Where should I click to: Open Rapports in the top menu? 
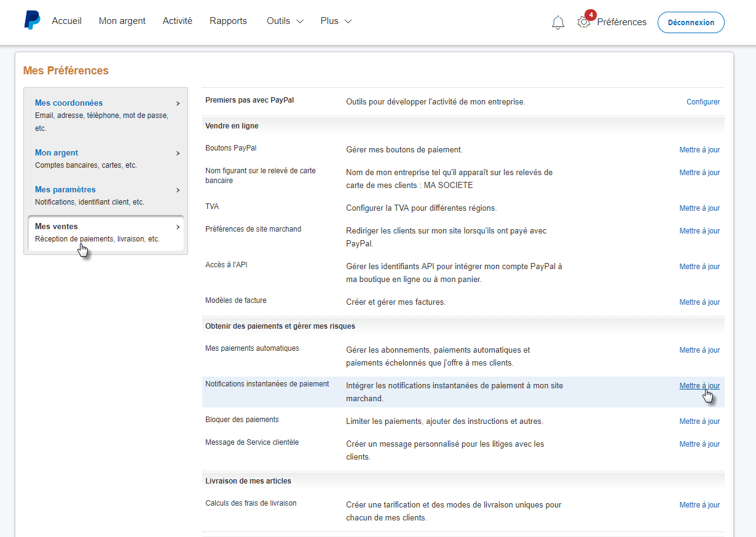[228, 21]
